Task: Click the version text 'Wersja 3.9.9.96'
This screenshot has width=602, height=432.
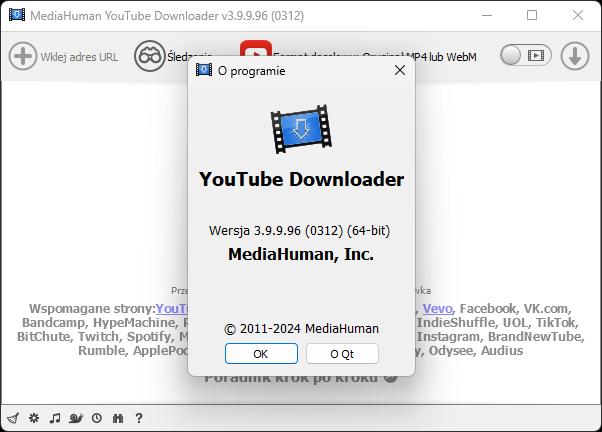Action: tap(255, 230)
